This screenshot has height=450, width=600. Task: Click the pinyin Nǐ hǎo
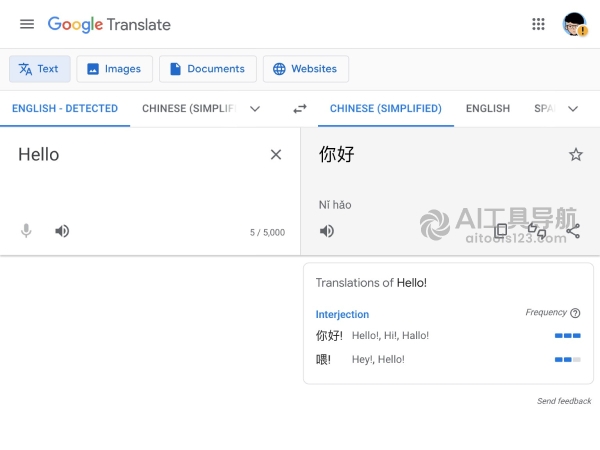335,205
